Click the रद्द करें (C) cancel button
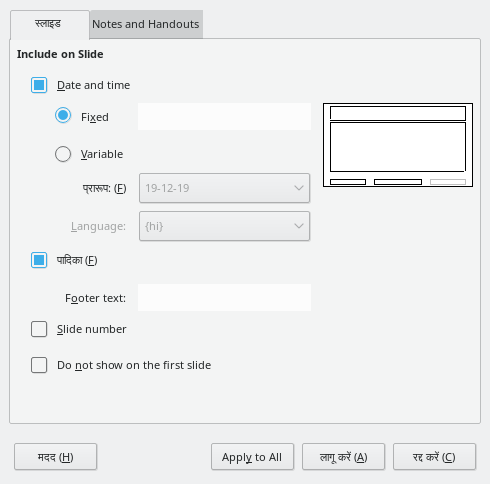 [434, 457]
